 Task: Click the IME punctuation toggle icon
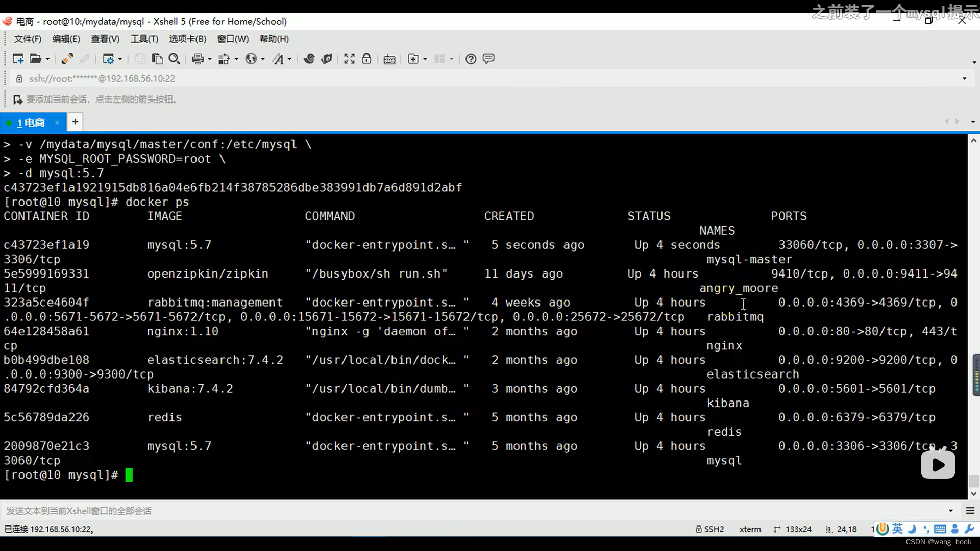pos(926,529)
